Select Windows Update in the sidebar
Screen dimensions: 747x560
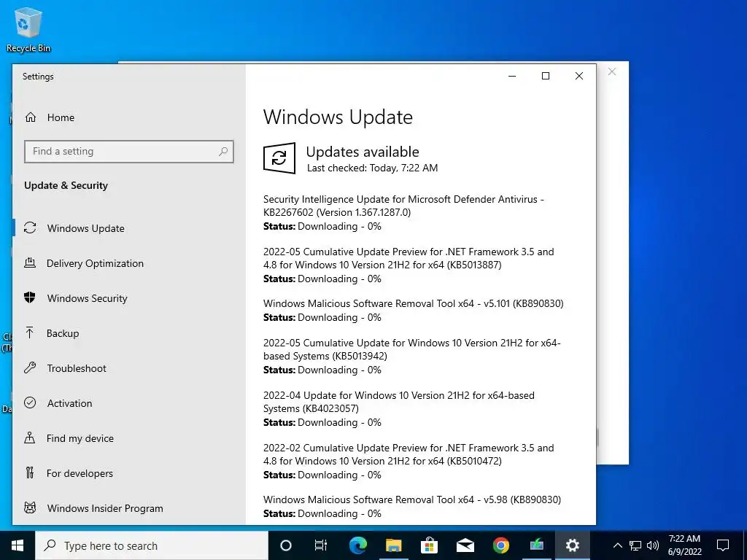tap(86, 228)
